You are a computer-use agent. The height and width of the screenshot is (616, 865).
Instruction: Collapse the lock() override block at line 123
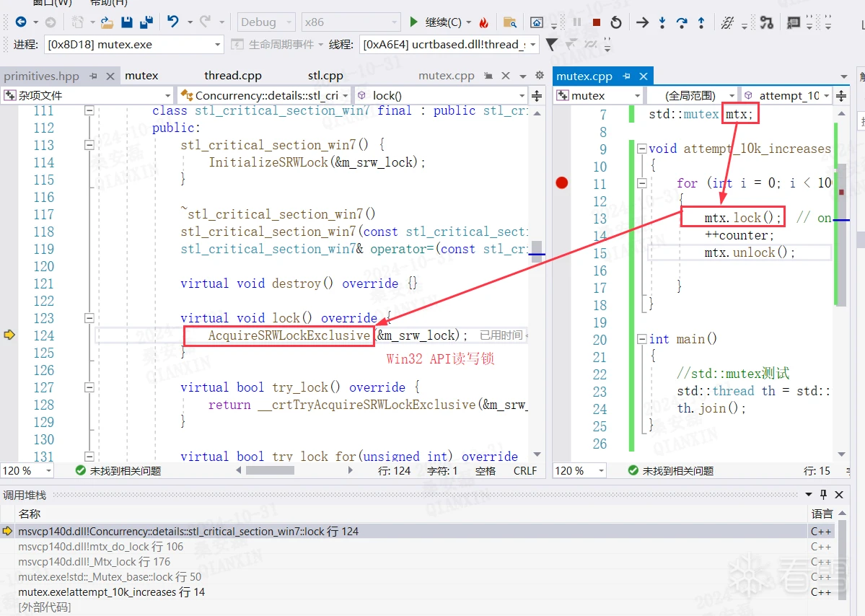coord(89,318)
